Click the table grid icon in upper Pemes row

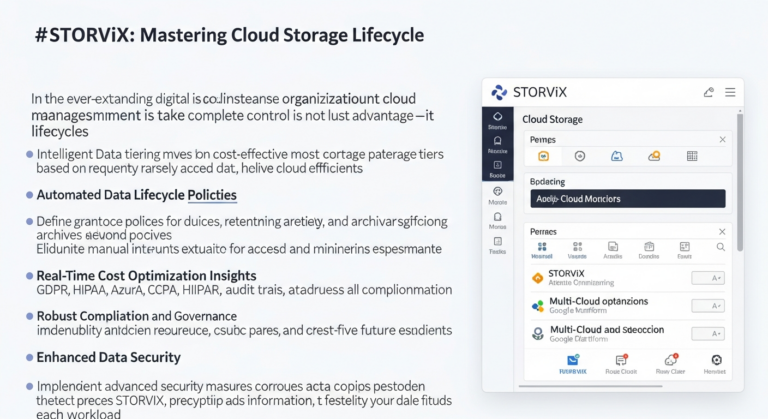pyautogui.click(x=692, y=156)
